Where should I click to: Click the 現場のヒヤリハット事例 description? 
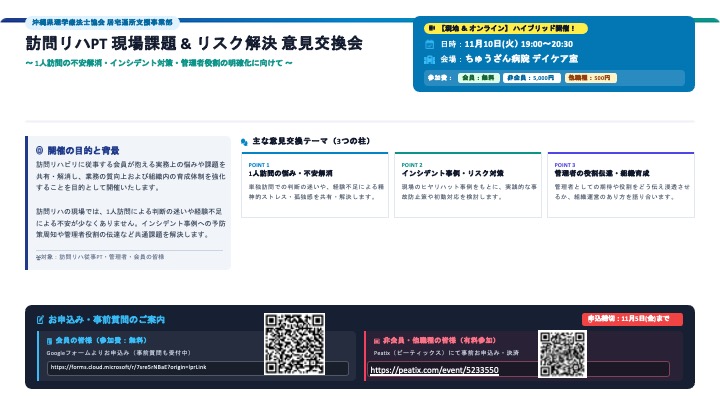point(469,192)
